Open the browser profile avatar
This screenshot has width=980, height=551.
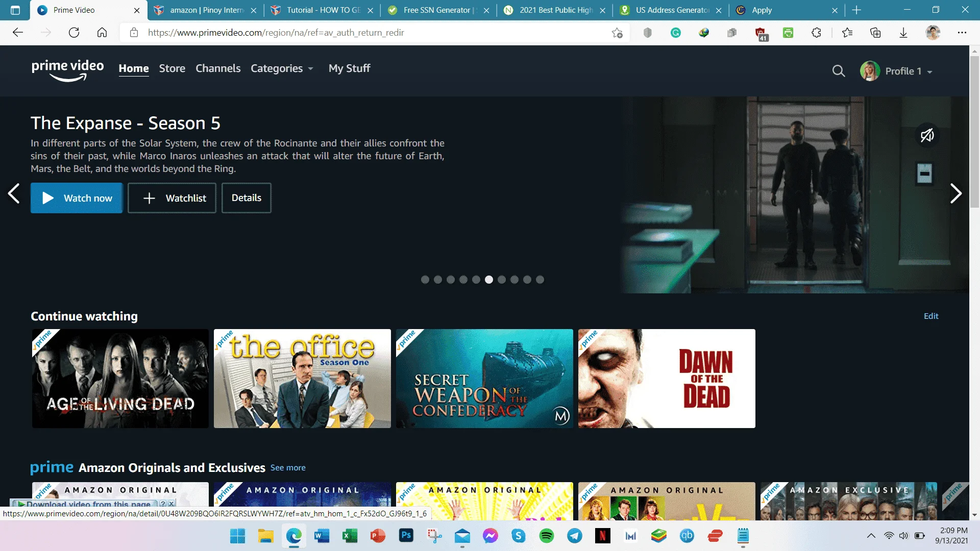(x=933, y=33)
